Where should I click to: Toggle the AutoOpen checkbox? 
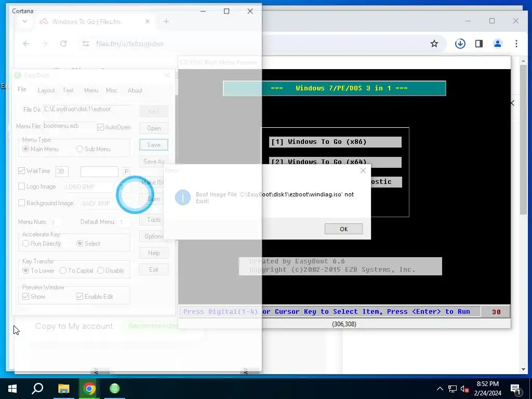tap(100, 127)
